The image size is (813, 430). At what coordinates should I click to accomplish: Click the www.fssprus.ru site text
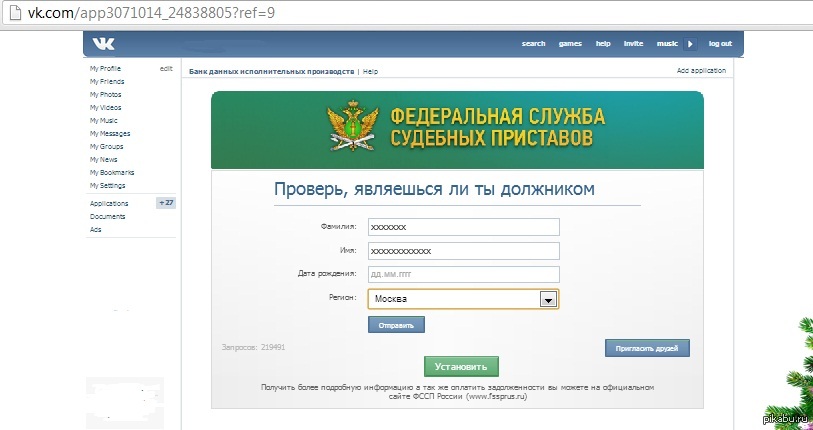pos(496,396)
